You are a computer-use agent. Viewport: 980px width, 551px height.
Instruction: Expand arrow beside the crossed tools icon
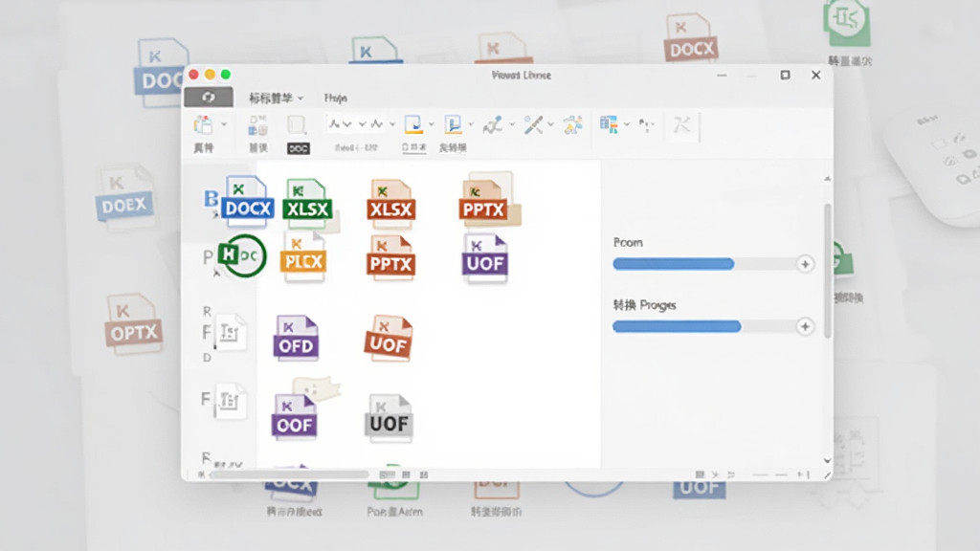(550, 124)
